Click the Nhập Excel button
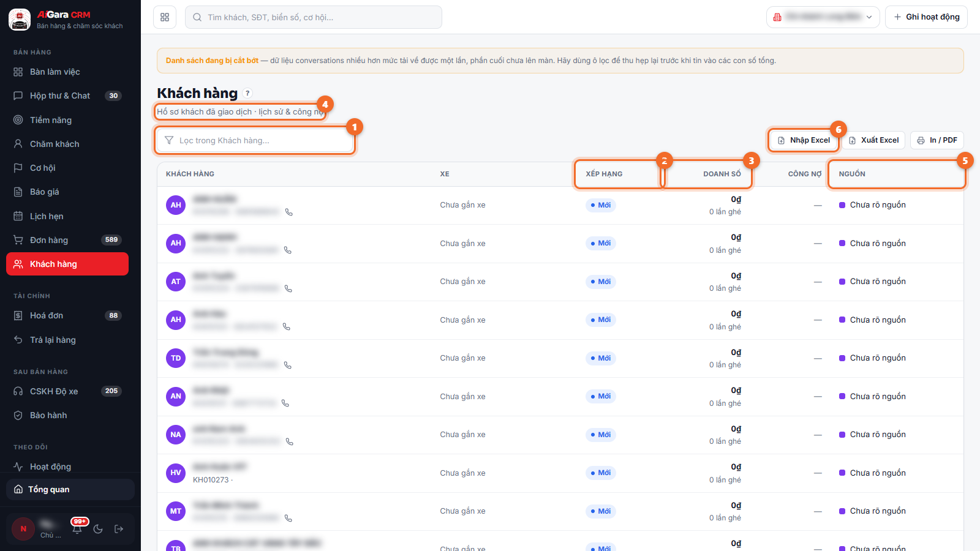Image resolution: width=980 pixels, height=551 pixels. (x=804, y=140)
